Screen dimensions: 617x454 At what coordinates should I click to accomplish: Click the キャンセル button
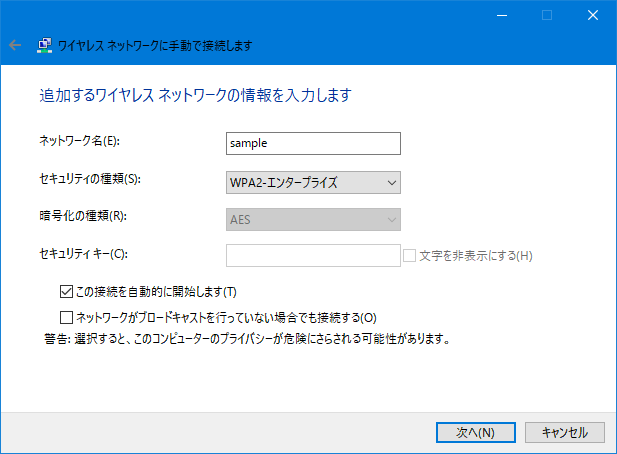pyautogui.click(x=565, y=432)
